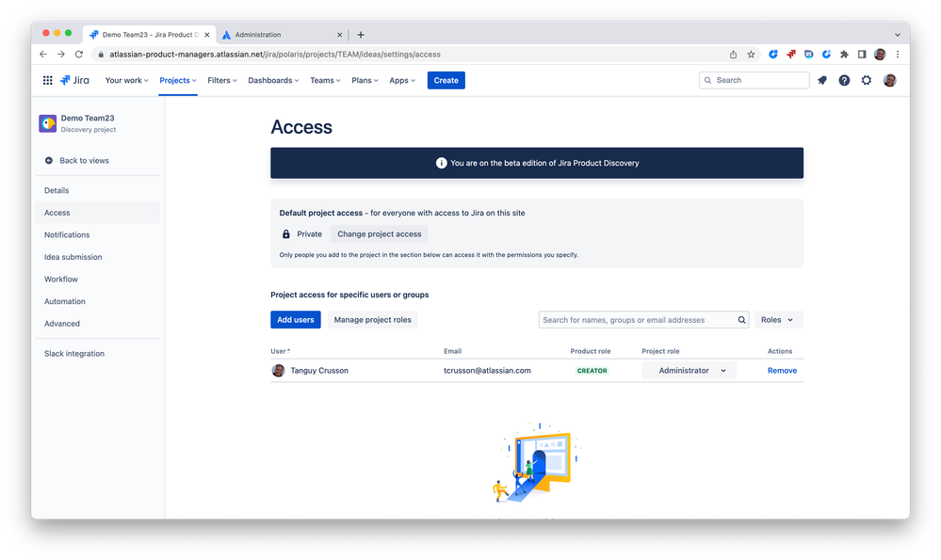The height and width of the screenshot is (560, 941).
Task: Focus the names, groups or email search field
Action: pyautogui.click(x=643, y=320)
